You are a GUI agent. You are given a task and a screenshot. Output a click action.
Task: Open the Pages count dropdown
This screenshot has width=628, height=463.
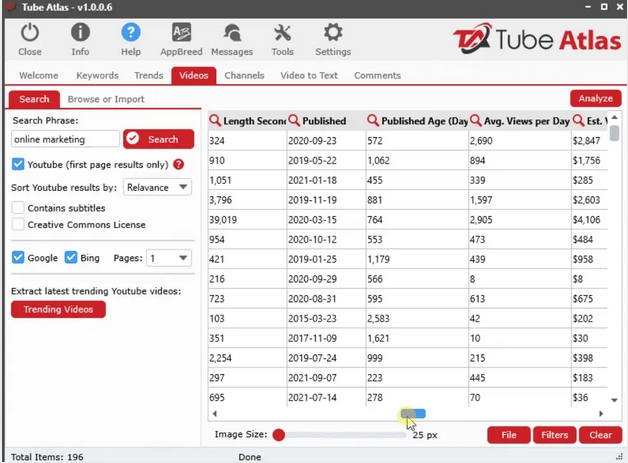point(169,258)
